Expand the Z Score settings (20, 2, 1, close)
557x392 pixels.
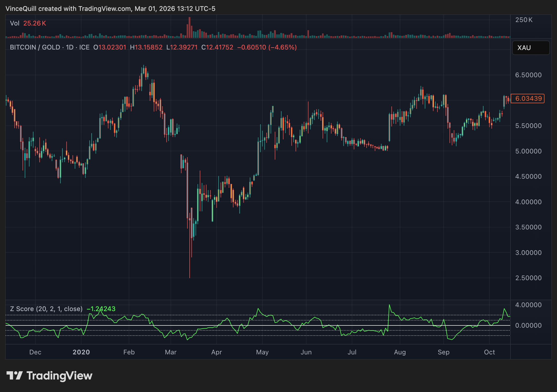click(x=59, y=309)
